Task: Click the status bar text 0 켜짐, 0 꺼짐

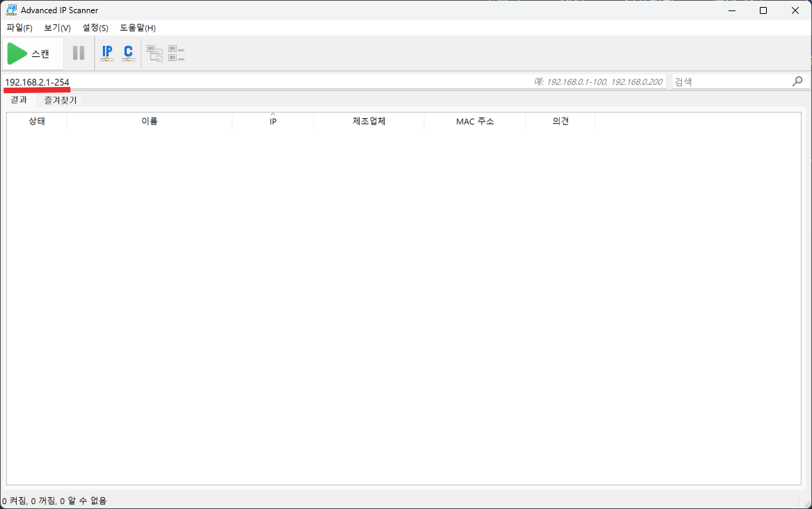Action: tap(29, 500)
